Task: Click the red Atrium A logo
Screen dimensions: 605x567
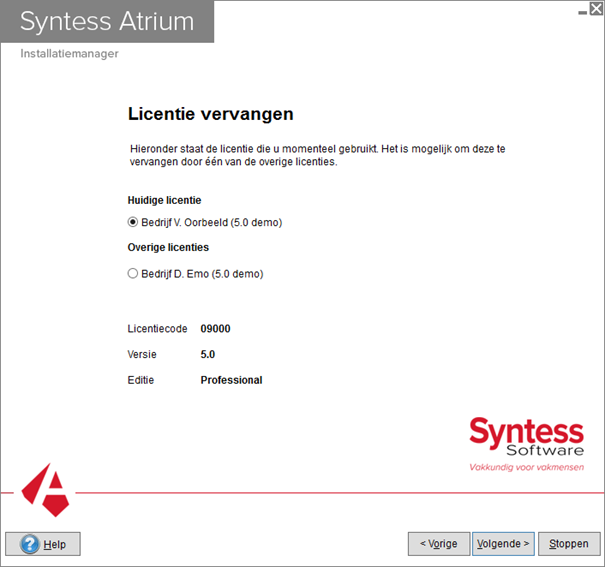Action: pos(46,491)
